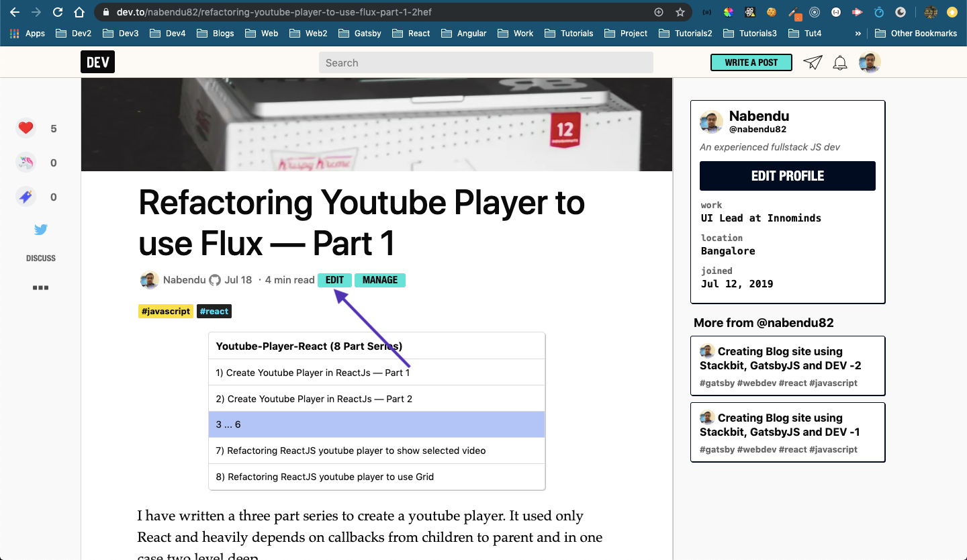Toggle the reading list bookmark reaction
Image resolution: width=967 pixels, height=560 pixels.
tap(26, 197)
